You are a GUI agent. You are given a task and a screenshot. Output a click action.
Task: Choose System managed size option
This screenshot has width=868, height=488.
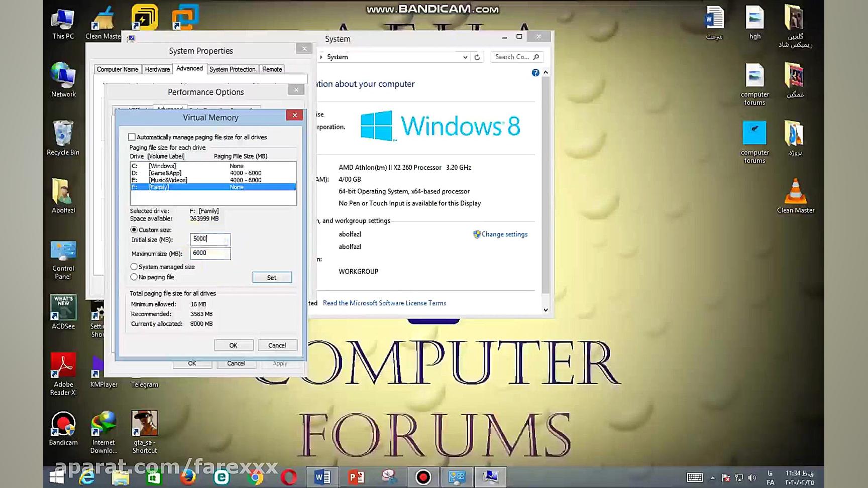click(x=134, y=267)
